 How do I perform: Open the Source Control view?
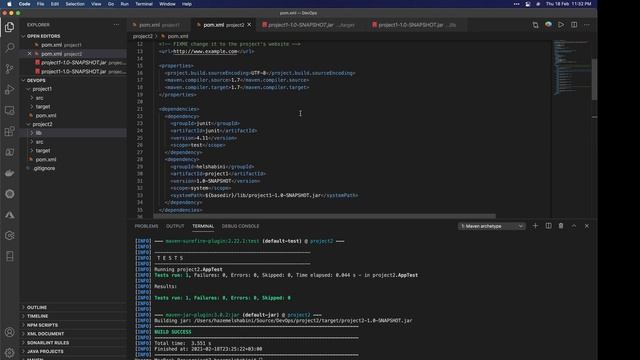click(9, 69)
